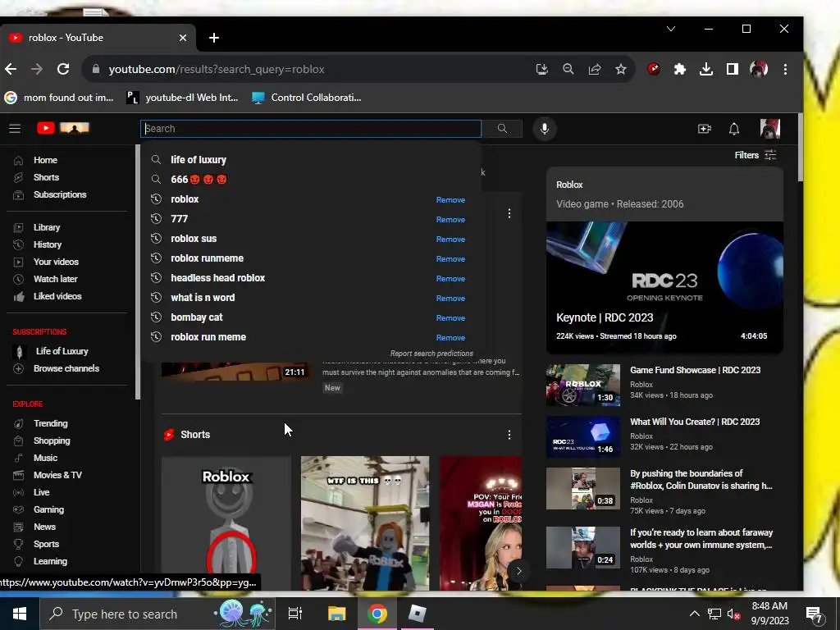Viewport: 840px width, 630px height.
Task: Click the red extension icon in toolbar
Action: 654,69
